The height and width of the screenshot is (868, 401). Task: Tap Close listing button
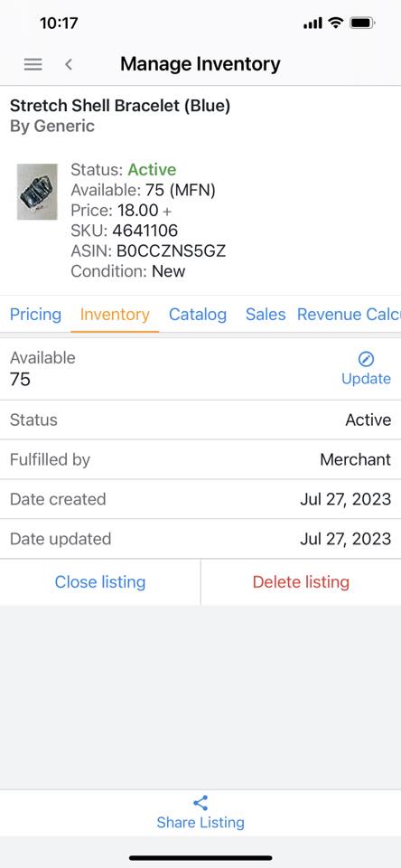tap(100, 581)
